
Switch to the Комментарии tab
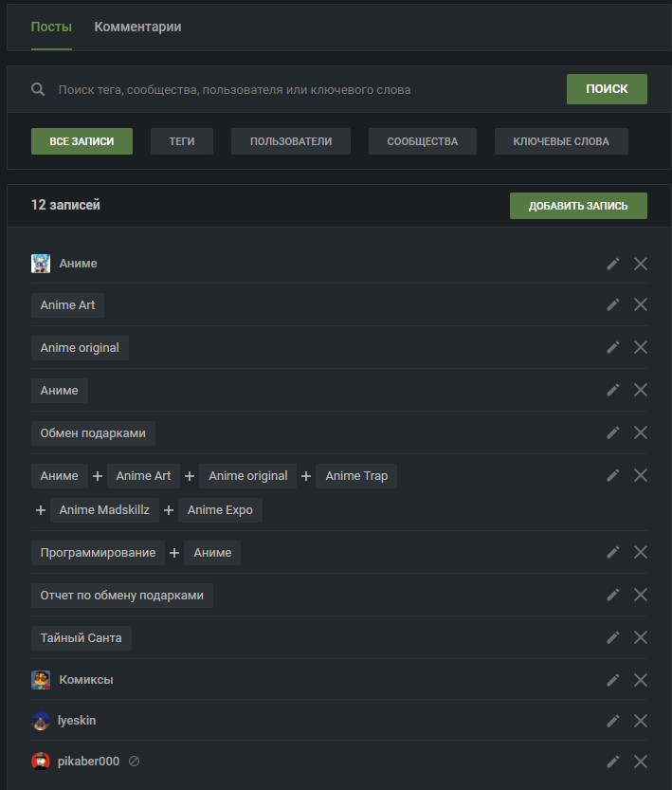click(137, 27)
